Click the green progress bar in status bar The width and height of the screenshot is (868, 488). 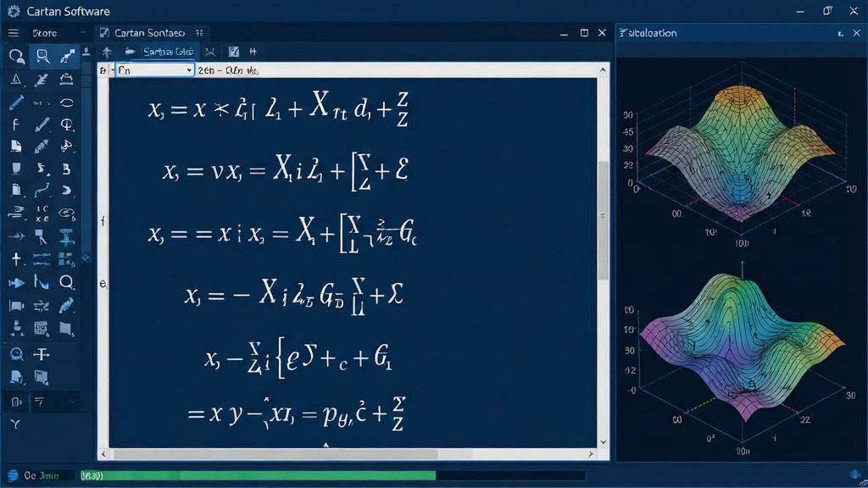[258, 475]
